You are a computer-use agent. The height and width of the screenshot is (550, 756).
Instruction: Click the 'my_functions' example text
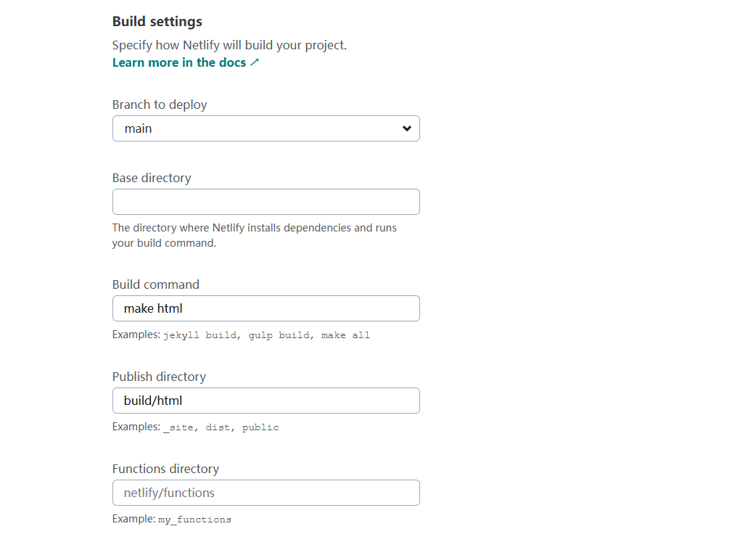tap(194, 520)
